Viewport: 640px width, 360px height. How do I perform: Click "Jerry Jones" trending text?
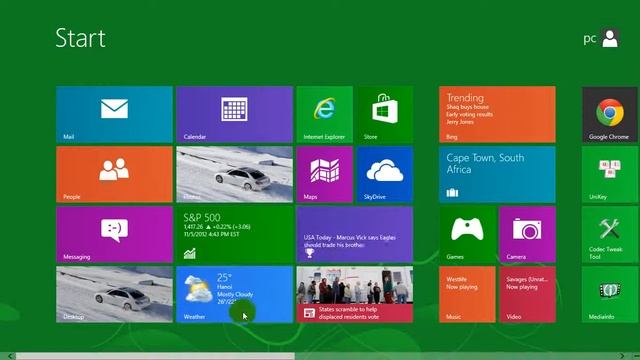[x=460, y=122]
